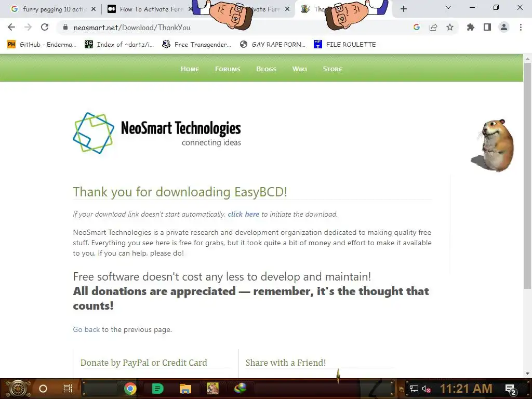Click the page scrollbar down arrow
This screenshot has width=532, height=399.
point(528,374)
